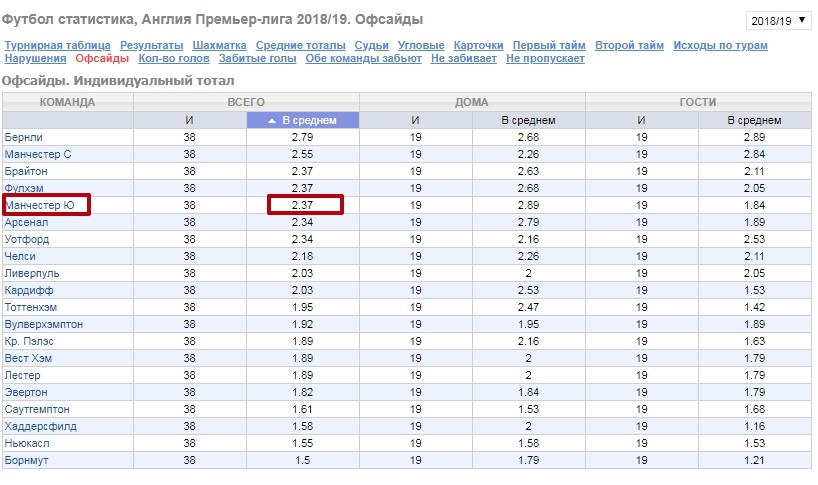Viewport: 818px width, 485px height.
Task: Select Бернли's overall average 2.79
Action: click(x=303, y=138)
